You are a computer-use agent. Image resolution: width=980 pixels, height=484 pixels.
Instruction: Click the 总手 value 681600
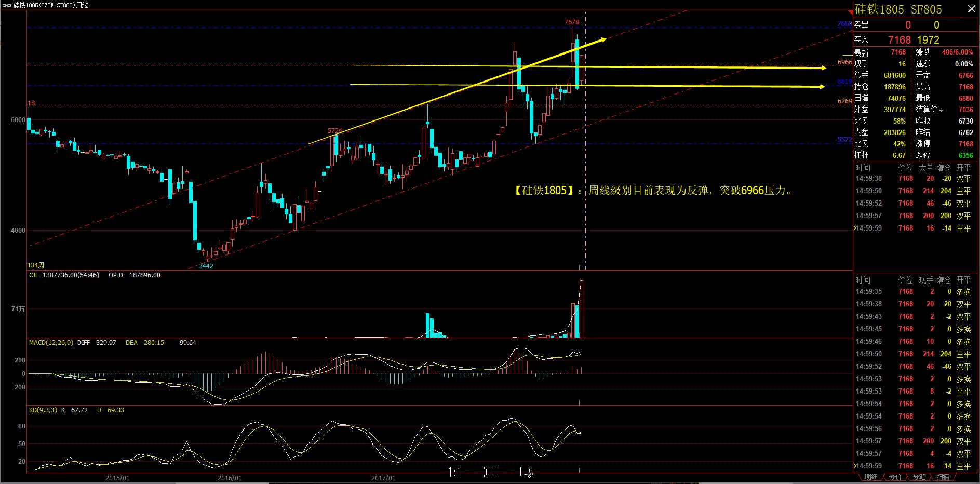(895, 75)
